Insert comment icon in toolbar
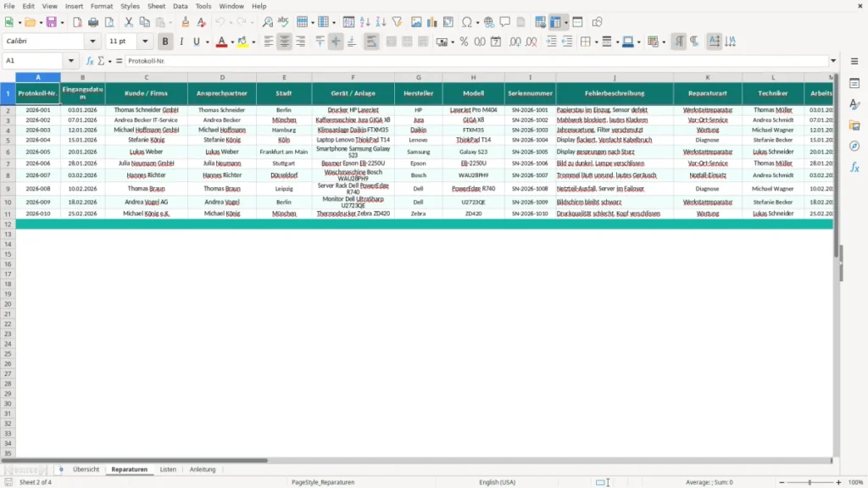Screen dimensions: 868x488 click(x=505, y=22)
